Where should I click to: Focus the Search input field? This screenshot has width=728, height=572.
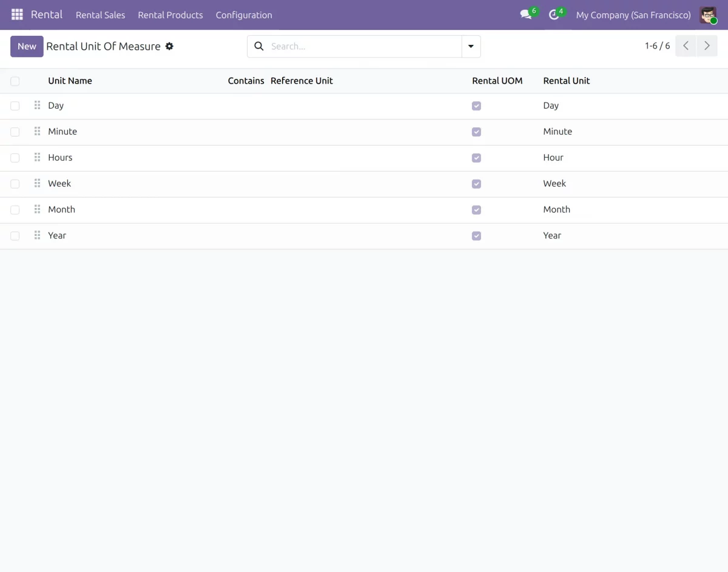(x=364, y=46)
